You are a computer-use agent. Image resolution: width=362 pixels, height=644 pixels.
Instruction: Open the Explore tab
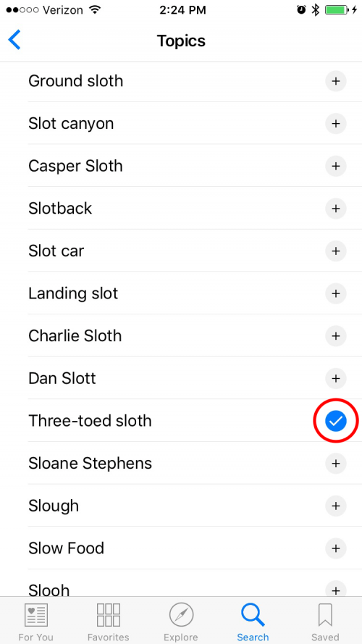click(x=180, y=621)
